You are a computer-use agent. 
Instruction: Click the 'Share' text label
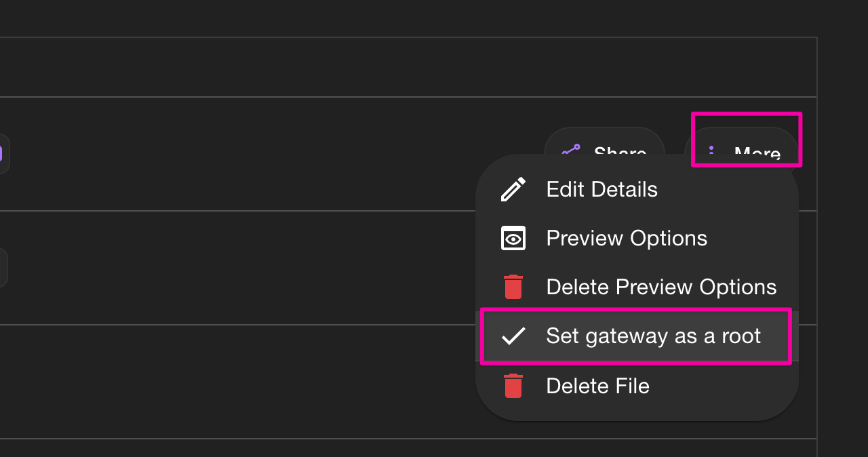pyautogui.click(x=620, y=153)
